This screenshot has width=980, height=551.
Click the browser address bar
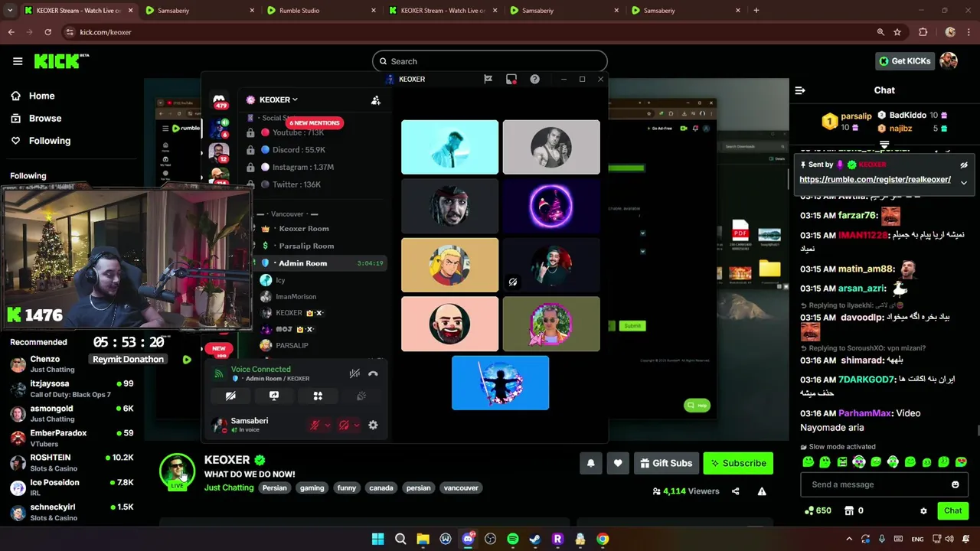point(467,32)
